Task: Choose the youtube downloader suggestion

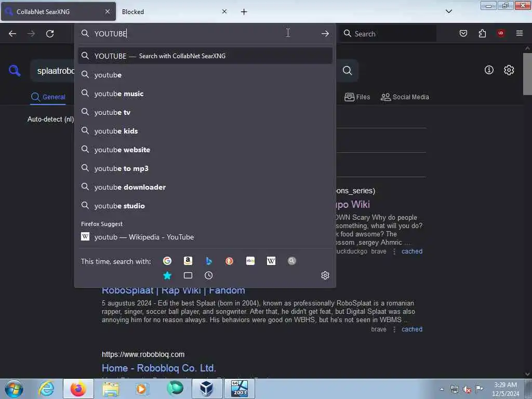Action: tap(205, 187)
